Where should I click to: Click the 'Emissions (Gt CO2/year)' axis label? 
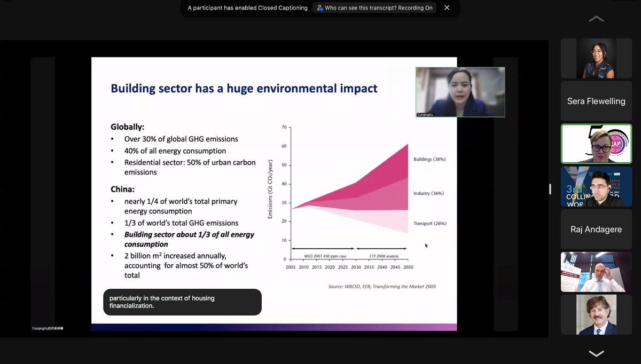tap(271, 189)
